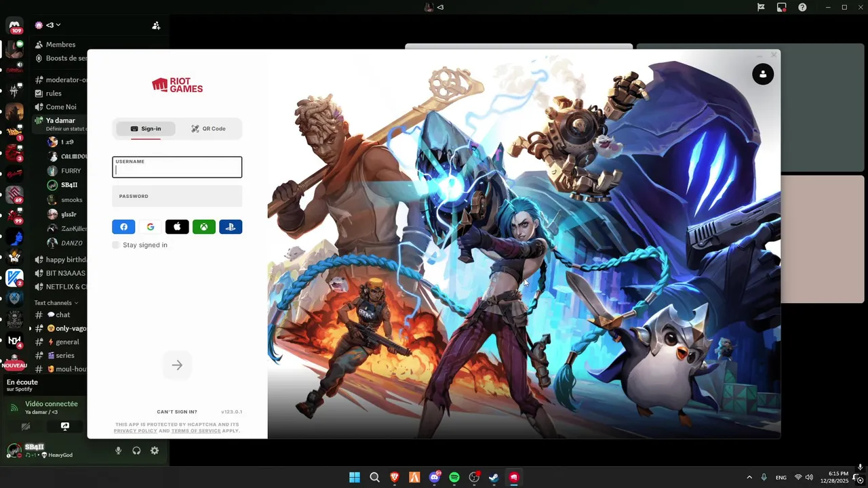Image resolution: width=868 pixels, height=488 pixels.
Task: Sign in with Apple
Action: click(177, 227)
